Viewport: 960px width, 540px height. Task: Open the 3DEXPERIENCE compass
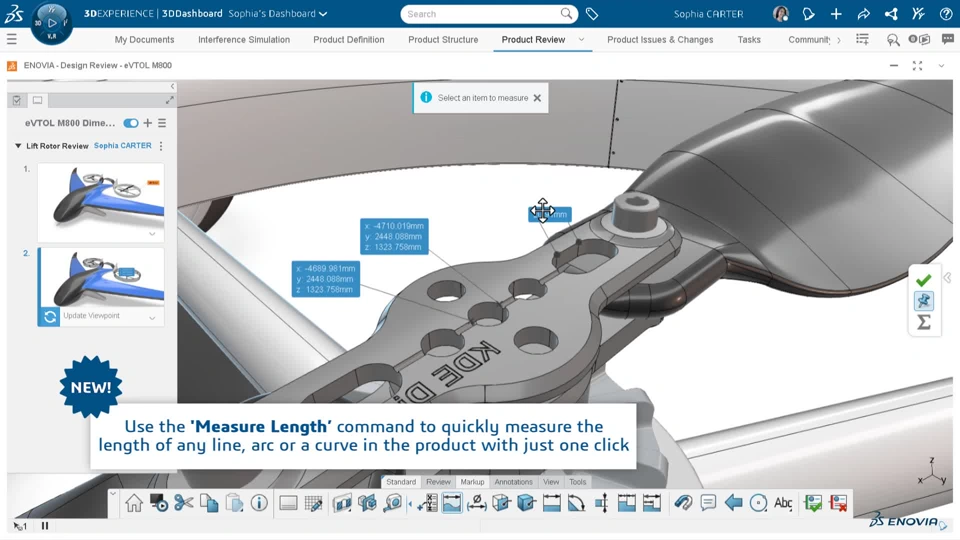(51, 23)
